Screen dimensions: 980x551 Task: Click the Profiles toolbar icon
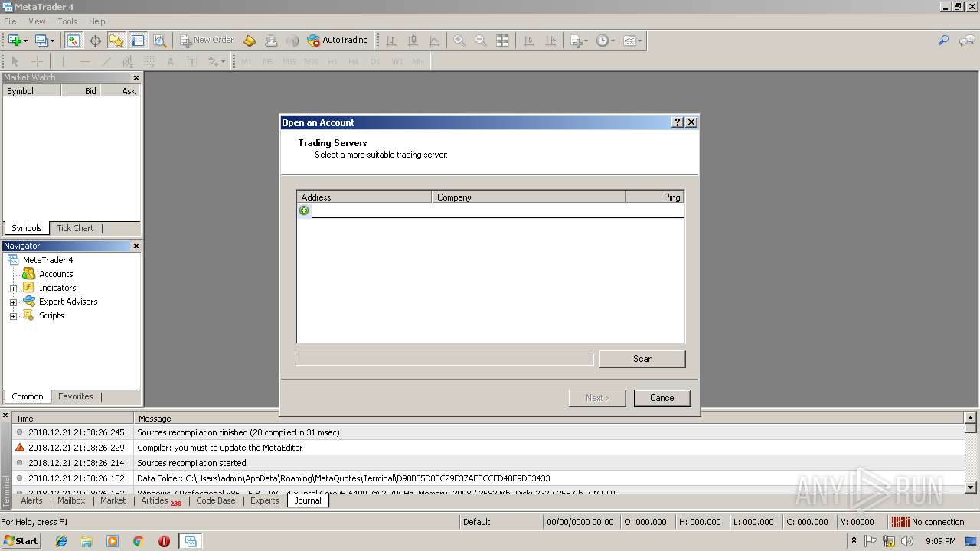(x=41, y=41)
